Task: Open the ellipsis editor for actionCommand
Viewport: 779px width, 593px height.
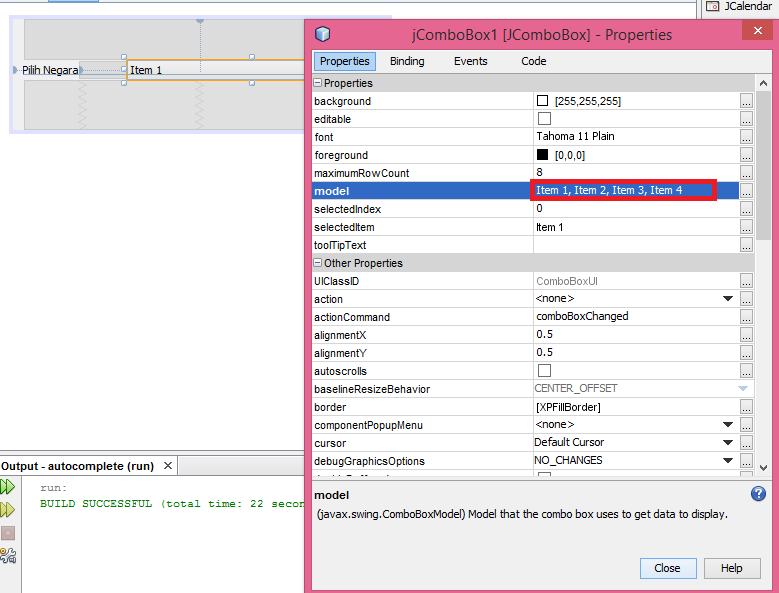Action: click(746, 317)
